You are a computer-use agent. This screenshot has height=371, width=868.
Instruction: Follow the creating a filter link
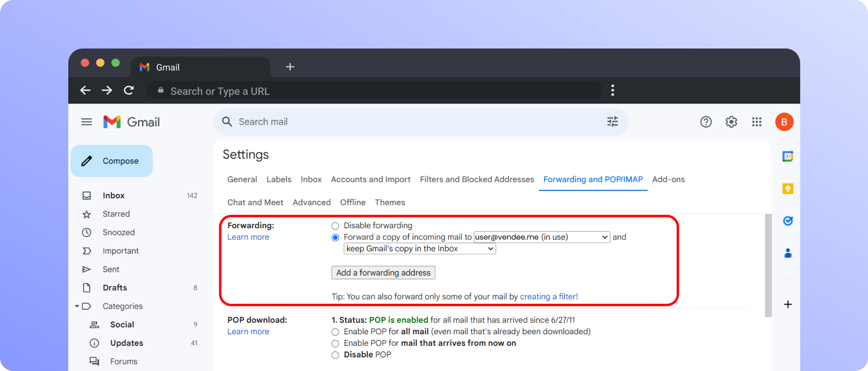549,297
